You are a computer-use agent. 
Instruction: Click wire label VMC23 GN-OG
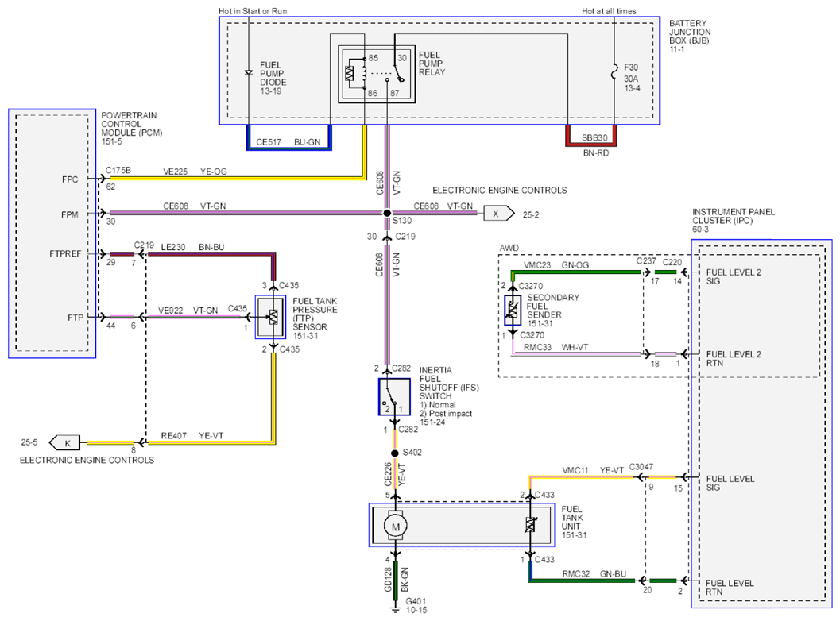coord(556,265)
